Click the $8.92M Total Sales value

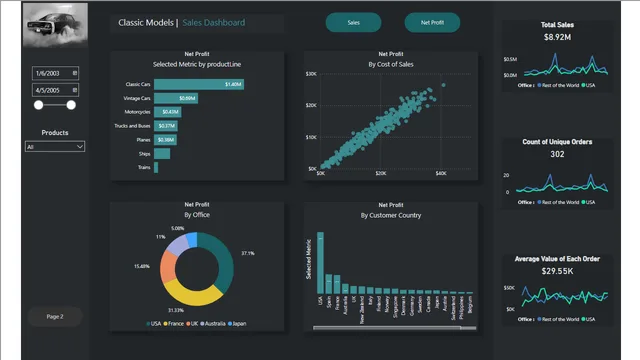(x=557, y=37)
